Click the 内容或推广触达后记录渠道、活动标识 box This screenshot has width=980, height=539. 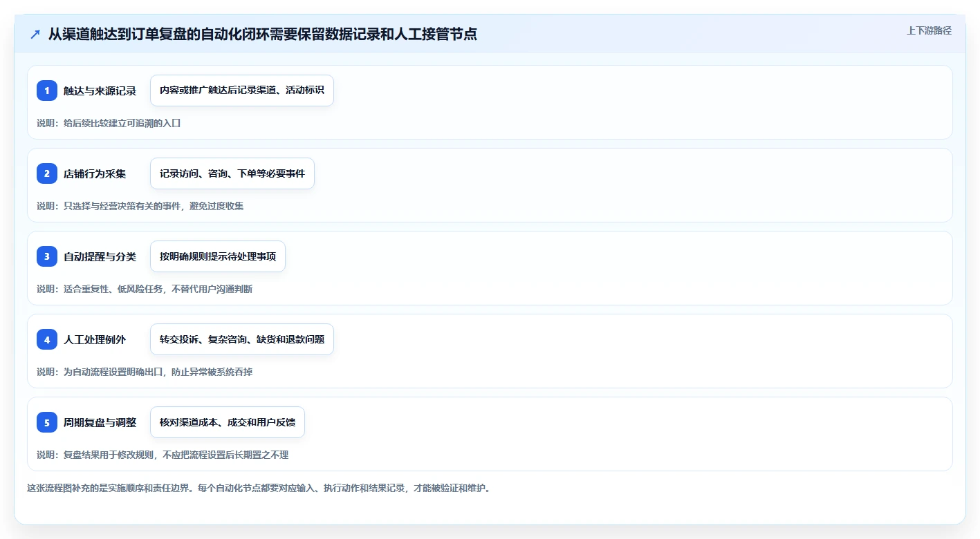coord(242,91)
